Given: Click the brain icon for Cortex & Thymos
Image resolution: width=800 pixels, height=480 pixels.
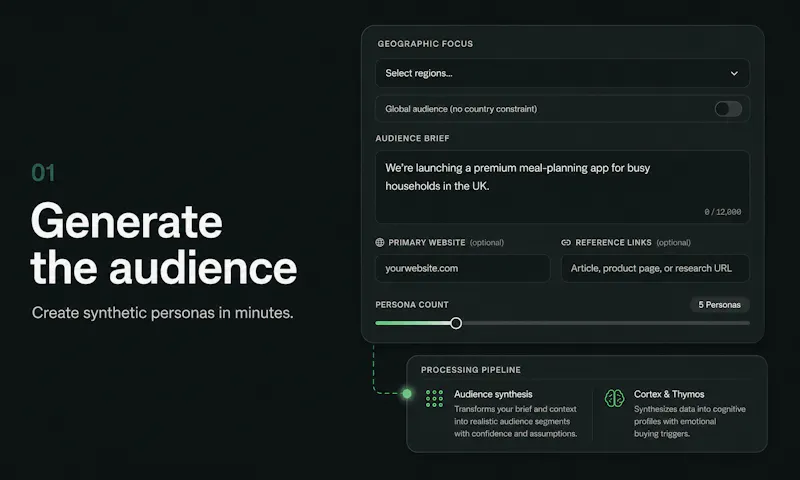Looking at the screenshot, I should click(614, 398).
